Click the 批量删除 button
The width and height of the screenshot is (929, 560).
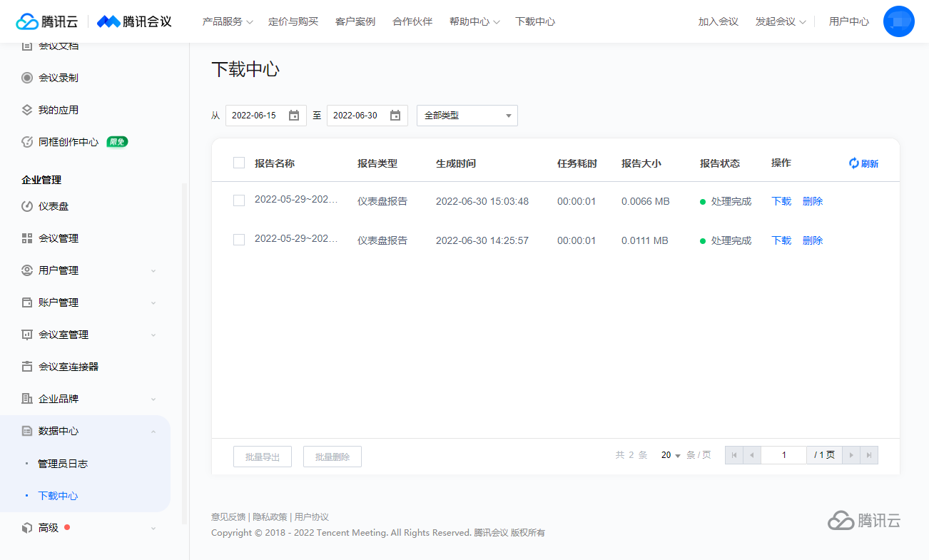tap(332, 457)
